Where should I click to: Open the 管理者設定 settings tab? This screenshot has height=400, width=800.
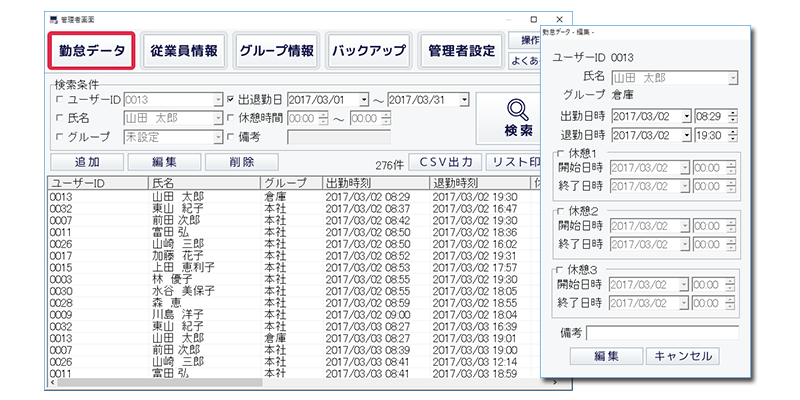pyautogui.click(x=461, y=49)
